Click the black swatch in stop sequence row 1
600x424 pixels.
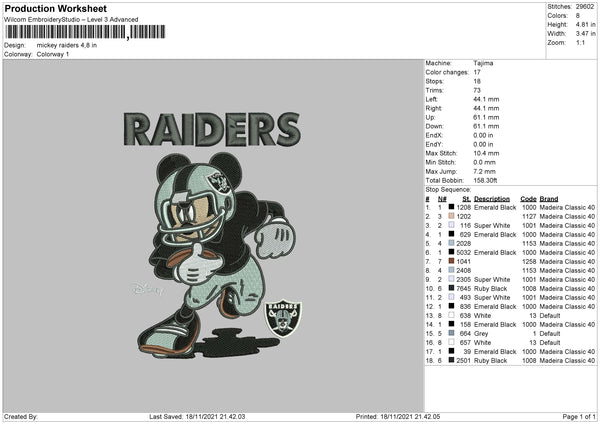(451, 207)
